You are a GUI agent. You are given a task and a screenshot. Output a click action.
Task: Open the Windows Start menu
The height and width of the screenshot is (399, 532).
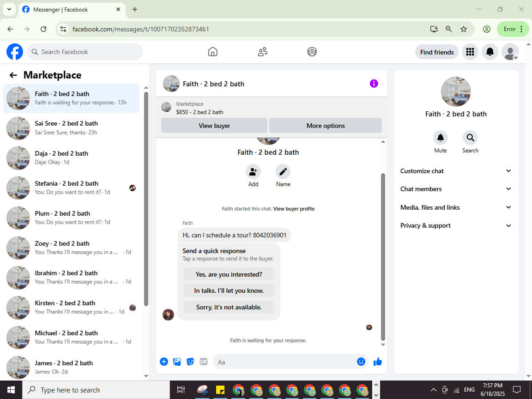coord(11,390)
